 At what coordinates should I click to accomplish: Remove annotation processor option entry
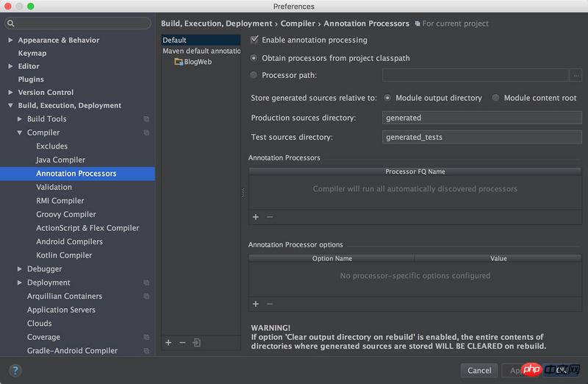point(270,304)
